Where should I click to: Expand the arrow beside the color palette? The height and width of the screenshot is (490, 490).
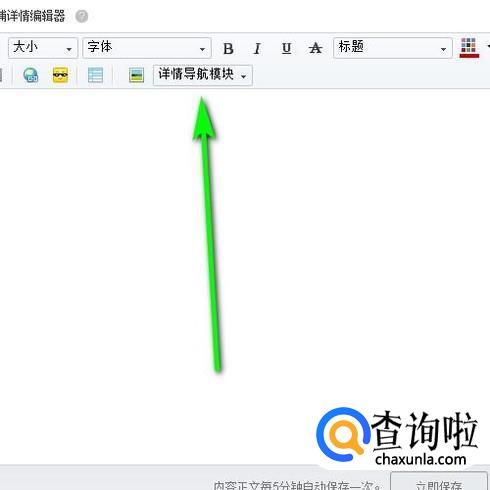click(x=488, y=47)
